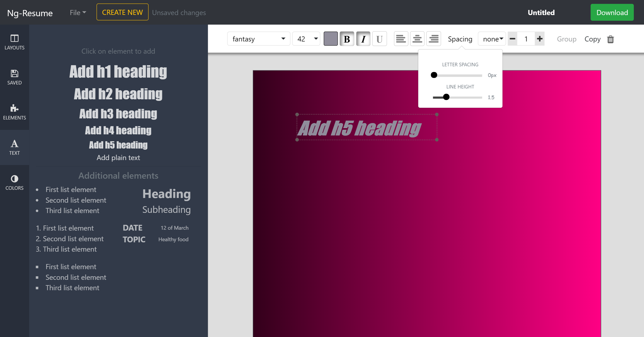Delete element with trash icon
The height and width of the screenshot is (337, 644).
[610, 39]
